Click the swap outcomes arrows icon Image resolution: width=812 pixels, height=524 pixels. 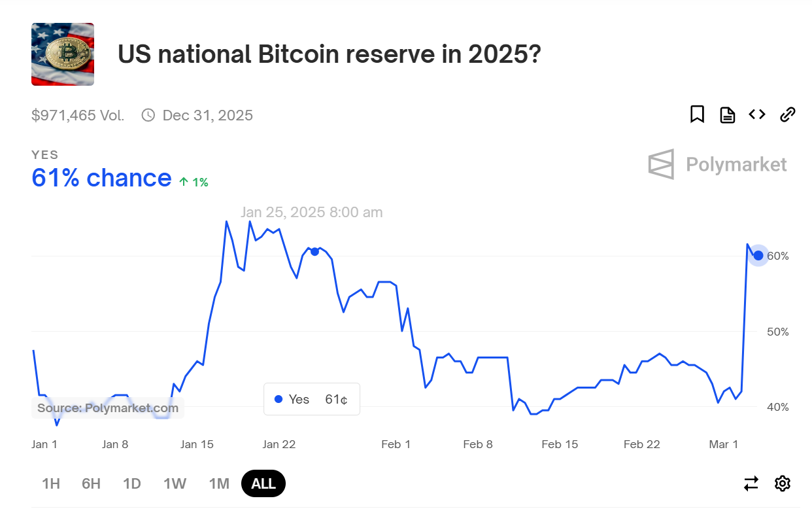751,483
